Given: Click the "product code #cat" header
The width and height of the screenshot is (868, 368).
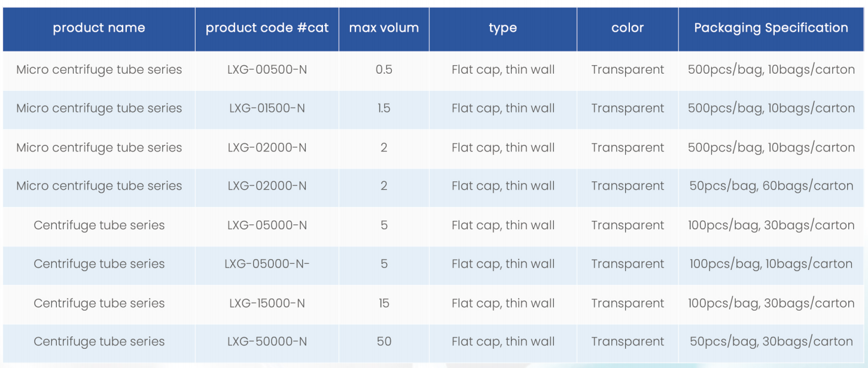Looking at the screenshot, I should coord(267,28).
